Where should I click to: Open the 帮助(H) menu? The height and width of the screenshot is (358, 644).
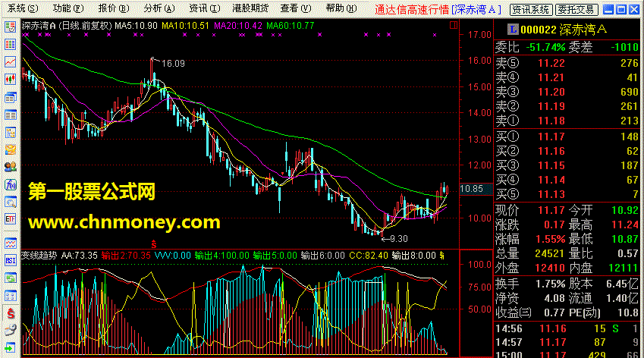click(341, 8)
